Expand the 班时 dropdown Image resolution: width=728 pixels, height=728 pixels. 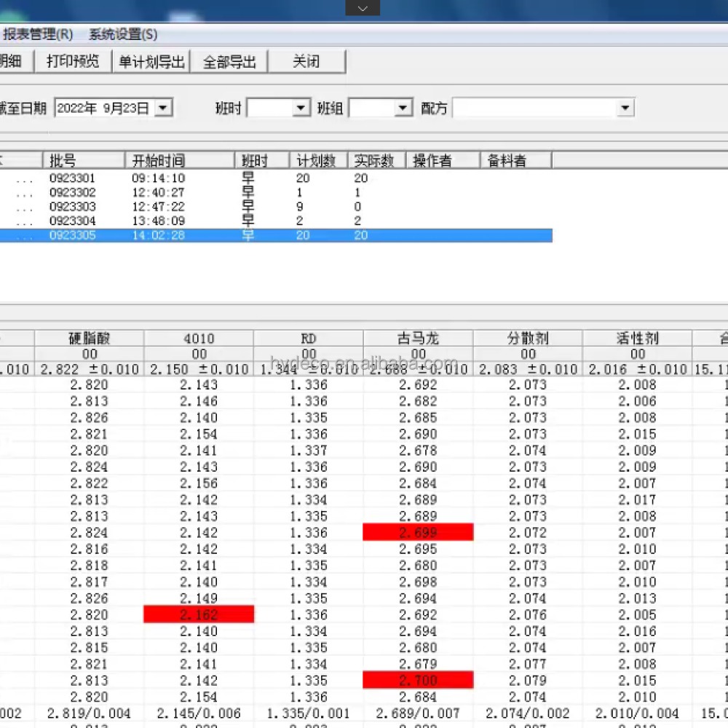click(x=301, y=108)
